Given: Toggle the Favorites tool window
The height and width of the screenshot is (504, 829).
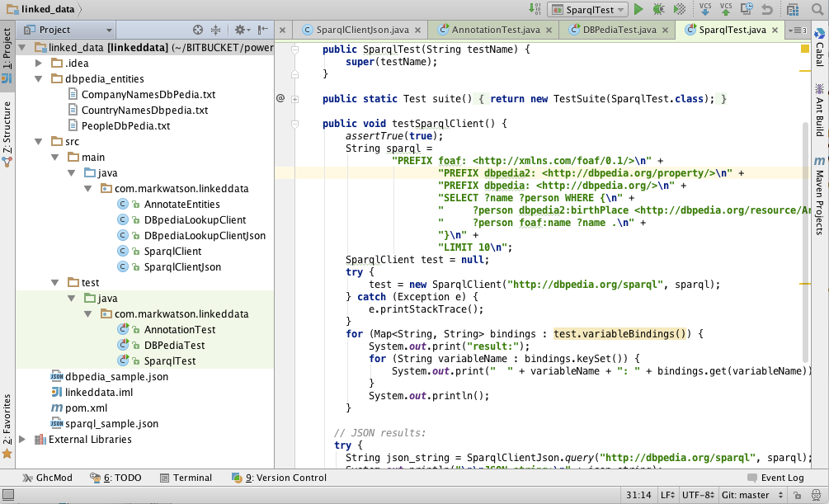Looking at the screenshot, I should pyautogui.click(x=7, y=429).
